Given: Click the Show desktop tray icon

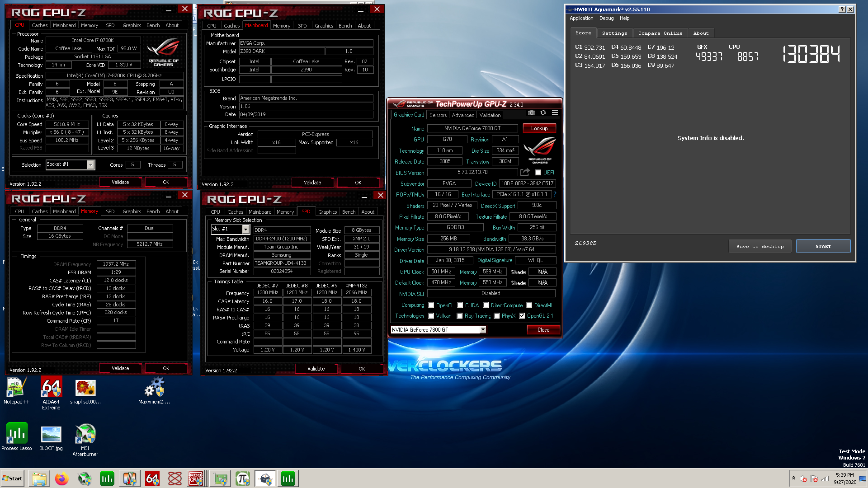Looking at the screenshot, I should (863, 479).
